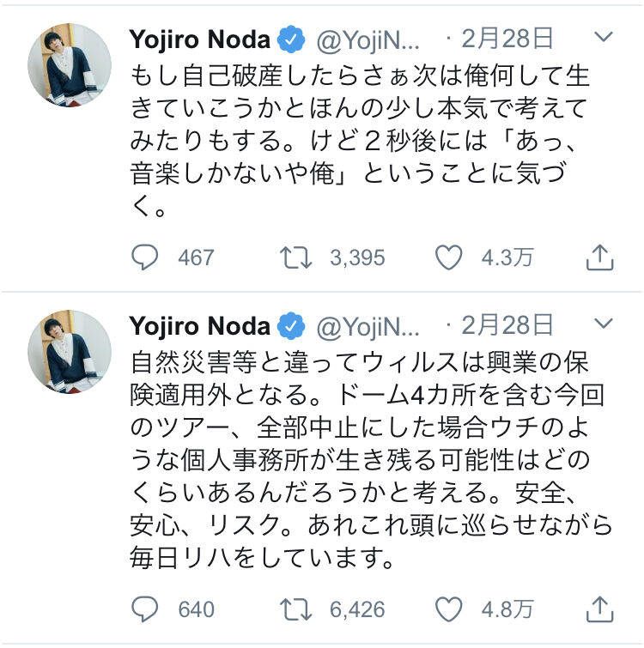Expand the second tweet's chevron options menu
Screen dimensions: 644x648
[605, 325]
